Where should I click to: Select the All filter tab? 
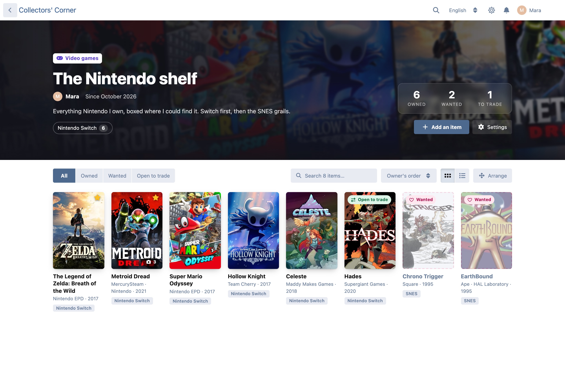[64, 176]
